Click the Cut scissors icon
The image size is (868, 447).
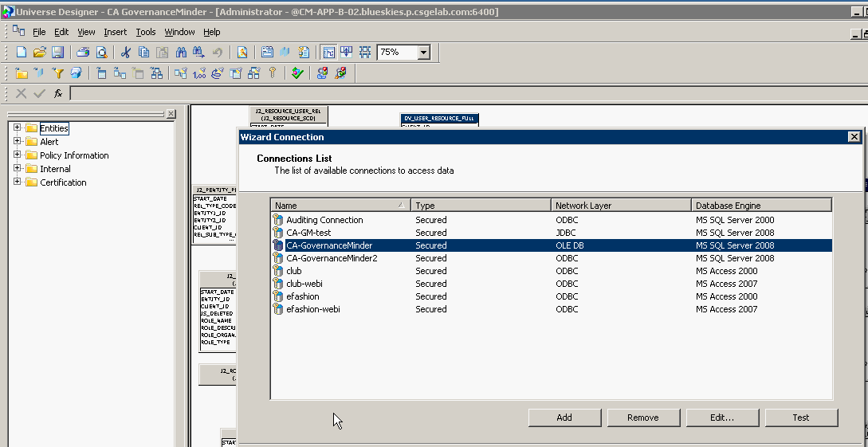pos(125,53)
